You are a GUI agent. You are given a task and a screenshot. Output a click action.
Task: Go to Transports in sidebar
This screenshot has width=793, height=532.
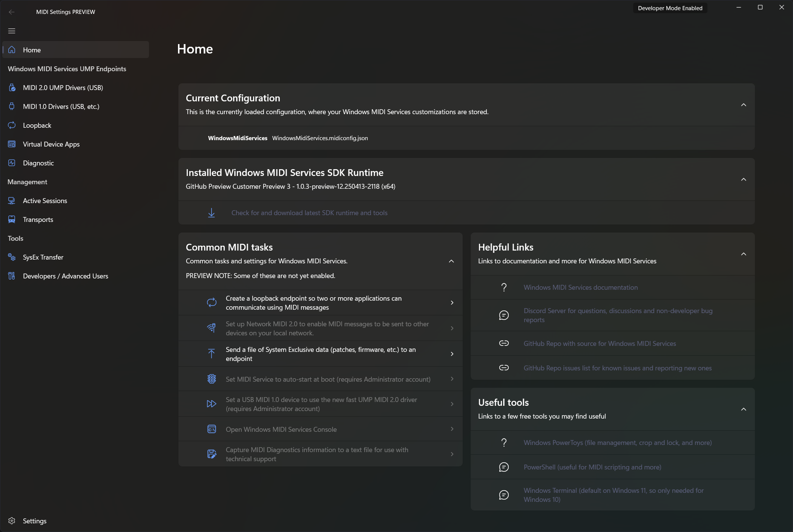[38, 219]
